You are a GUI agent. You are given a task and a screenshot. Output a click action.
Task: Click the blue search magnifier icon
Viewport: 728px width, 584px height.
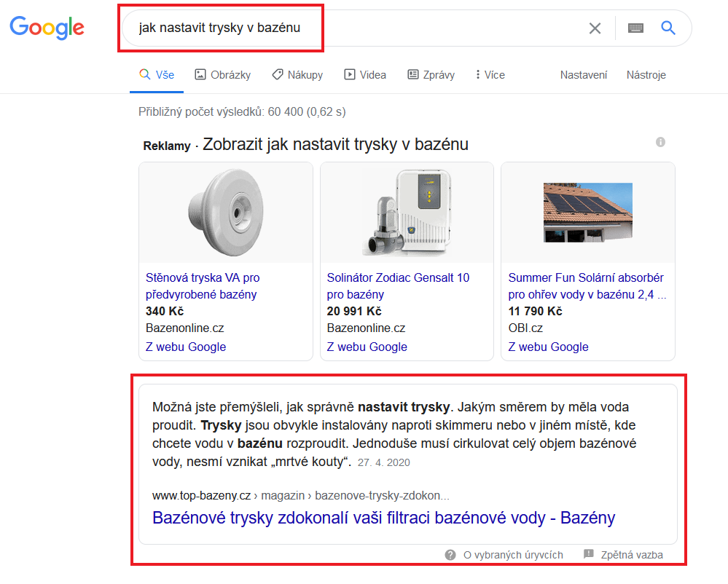click(x=668, y=28)
